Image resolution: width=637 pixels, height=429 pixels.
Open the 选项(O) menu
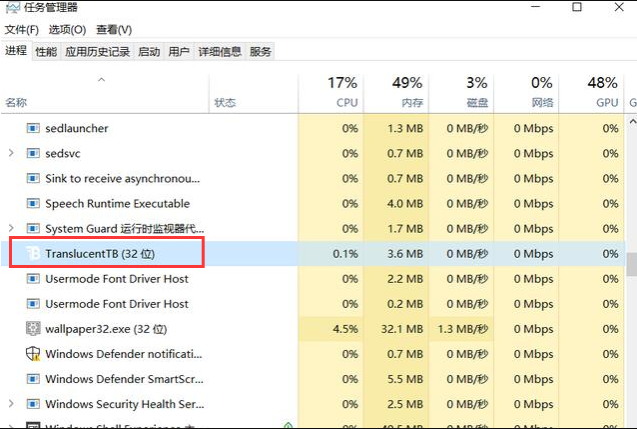pos(67,30)
